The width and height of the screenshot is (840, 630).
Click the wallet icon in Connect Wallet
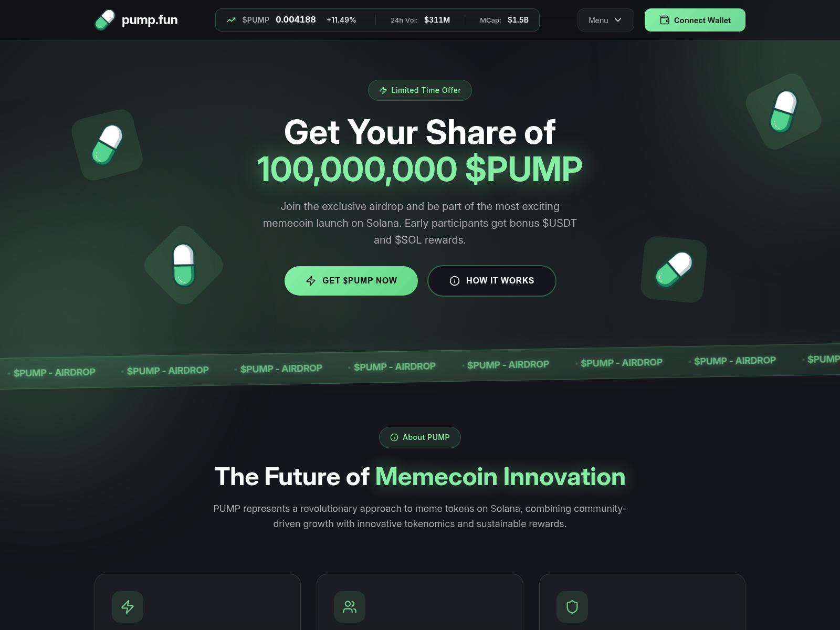[665, 20]
